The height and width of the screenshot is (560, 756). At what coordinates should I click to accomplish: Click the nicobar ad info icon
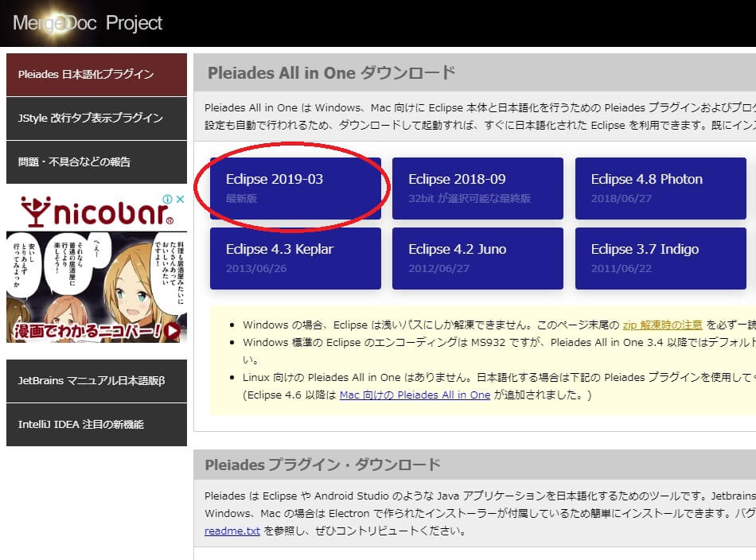click(x=167, y=199)
